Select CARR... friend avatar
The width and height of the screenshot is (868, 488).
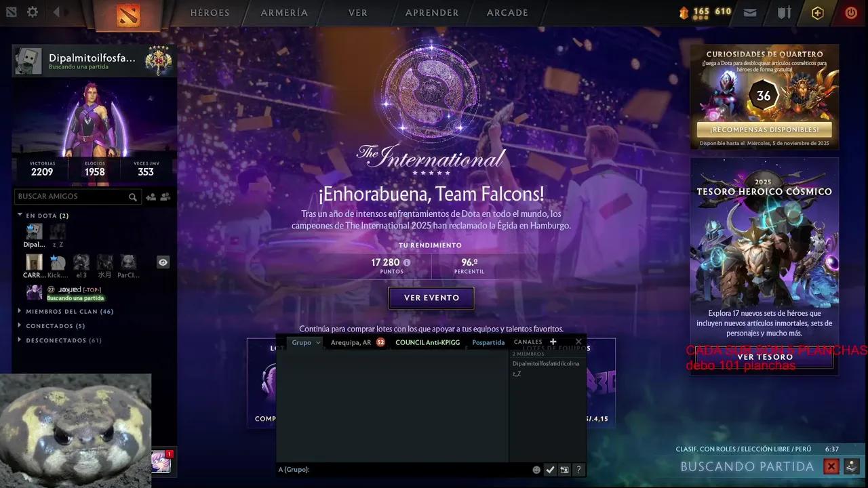34,262
